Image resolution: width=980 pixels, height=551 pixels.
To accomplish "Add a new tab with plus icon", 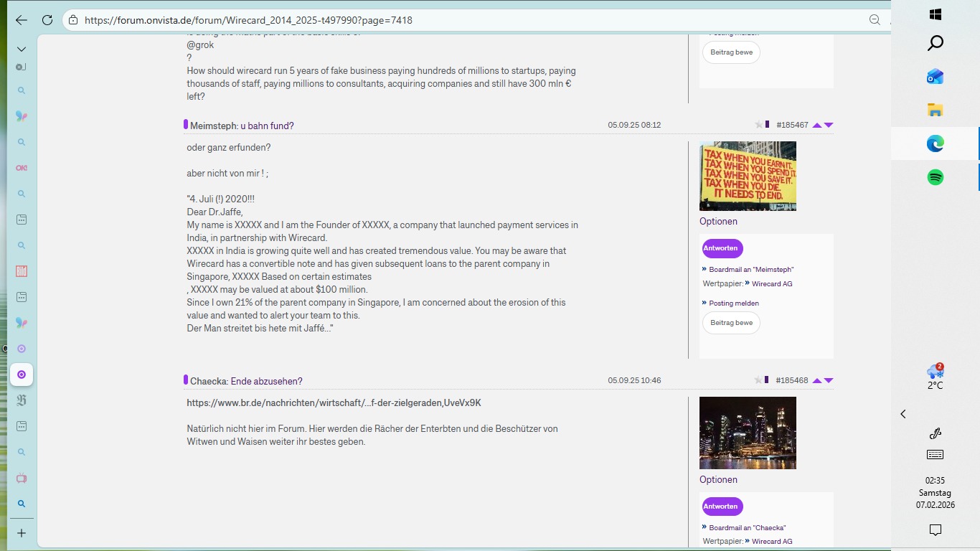I will [x=22, y=533].
